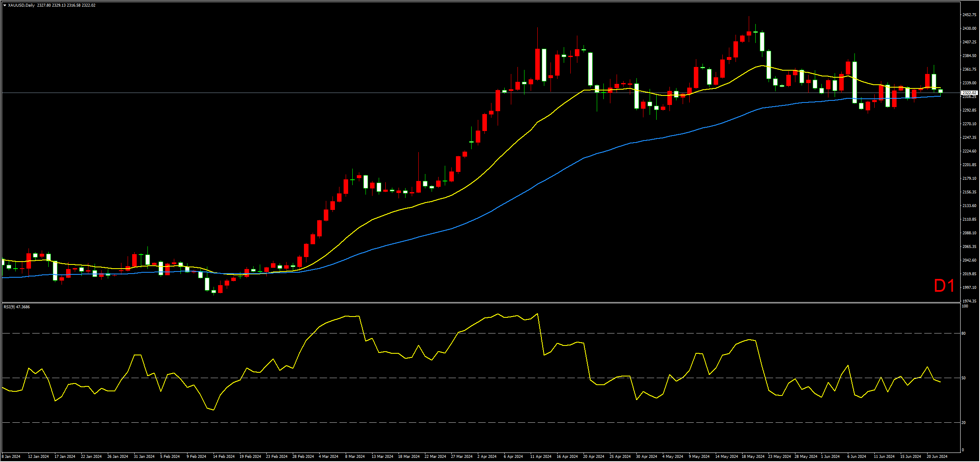Click the 2201.85 price scale label
Screen dimensions: 980x462
[x=969, y=165]
